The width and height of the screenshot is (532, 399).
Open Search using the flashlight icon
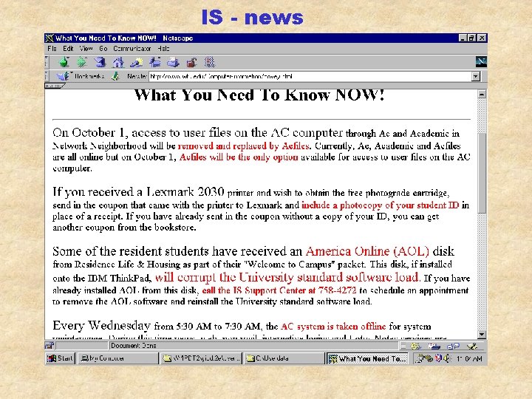pos(137,62)
